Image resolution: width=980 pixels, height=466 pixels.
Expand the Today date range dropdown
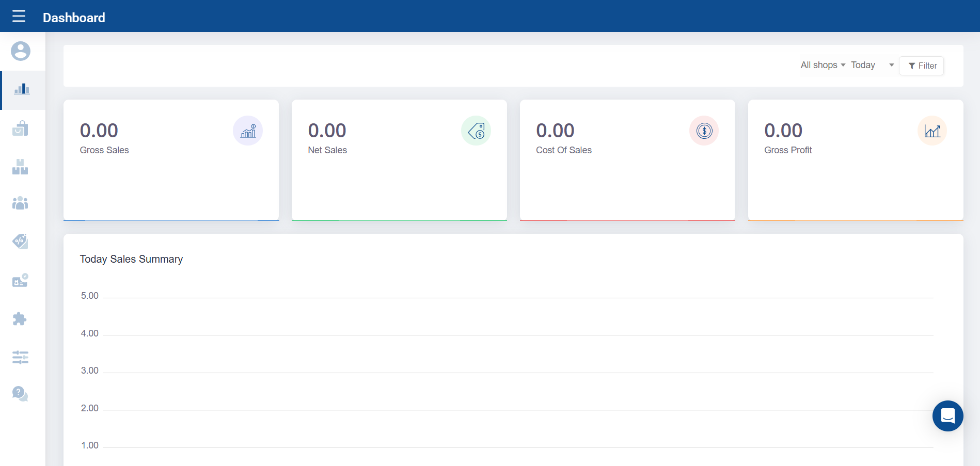(x=872, y=65)
